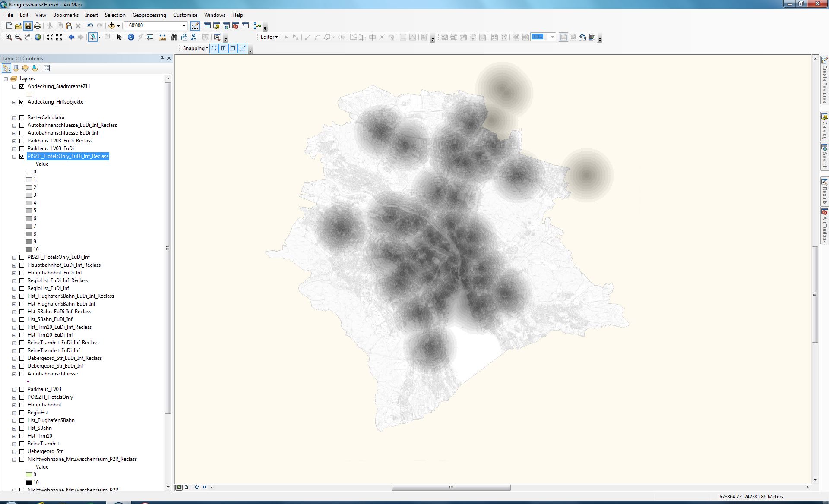
Task: Open the Measure ruler tool
Action: (x=162, y=37)
